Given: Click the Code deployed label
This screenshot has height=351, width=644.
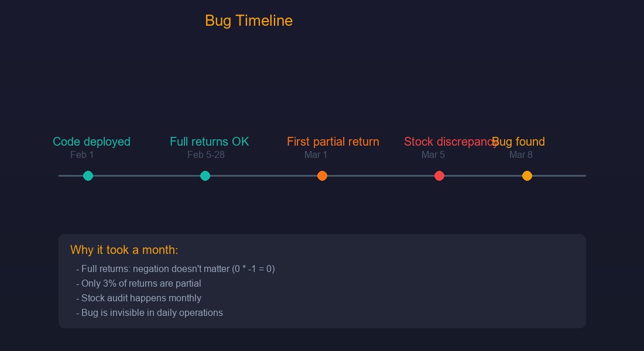Looking at the screenshot, I should (91, 142).
